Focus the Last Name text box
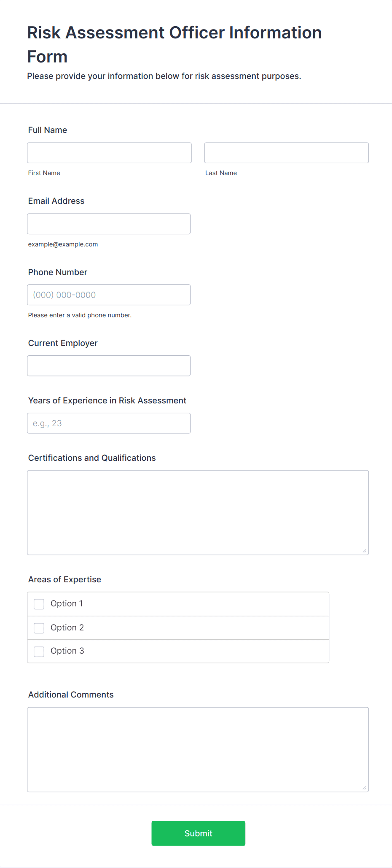 (x=286, y=153)
